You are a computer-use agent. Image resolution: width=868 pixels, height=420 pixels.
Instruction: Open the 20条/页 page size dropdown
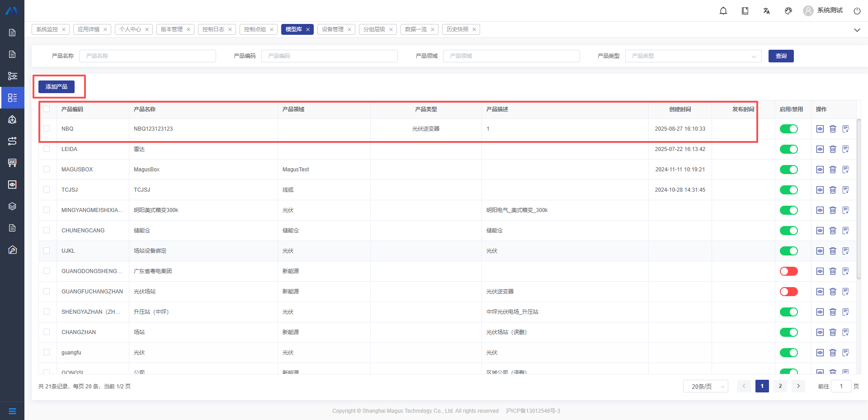705,386
